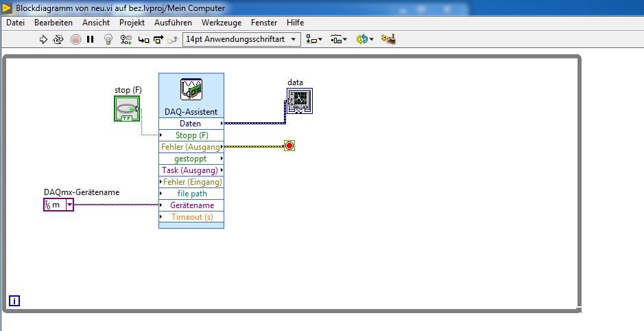
Task: Select the purple Gerätename wire
Action: (x=116, y=205)
